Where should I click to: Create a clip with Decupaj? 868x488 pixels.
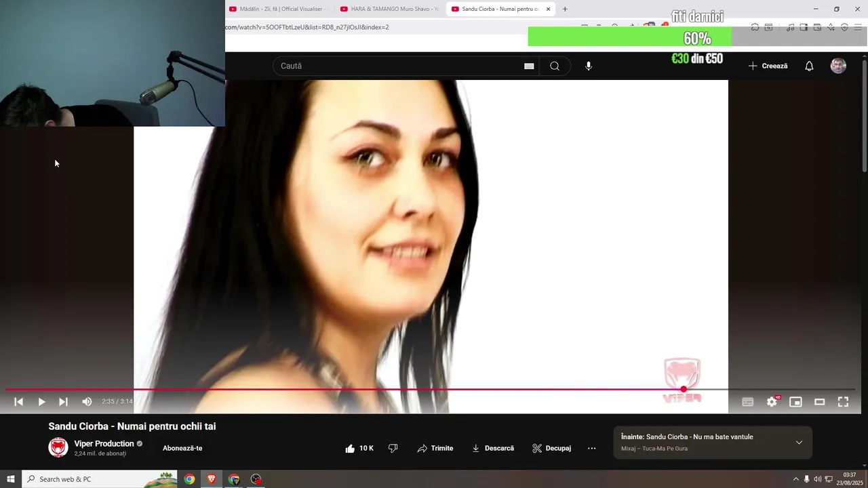[x=551, y=448]
